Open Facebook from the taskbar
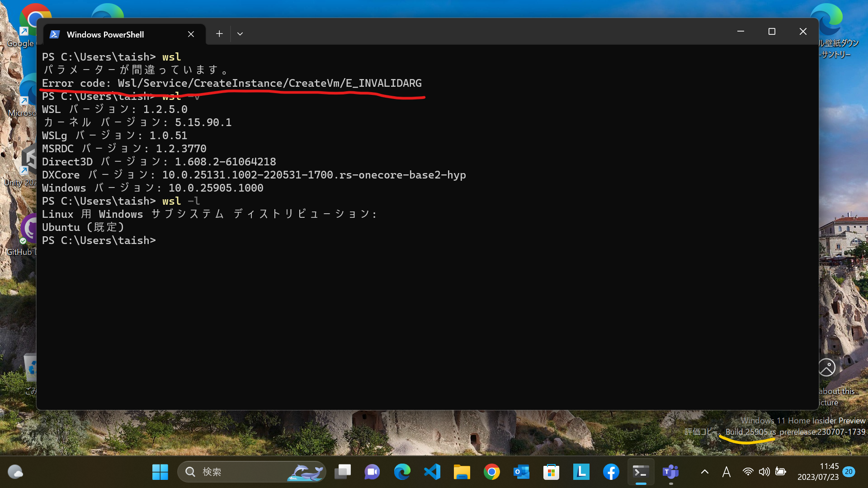Screen dimensions: 868x488 611,472
